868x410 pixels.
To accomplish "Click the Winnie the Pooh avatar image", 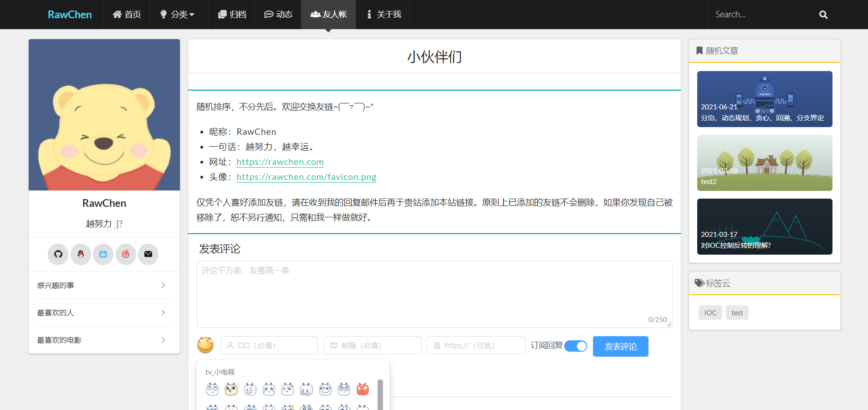I will [x=104, y=115].
